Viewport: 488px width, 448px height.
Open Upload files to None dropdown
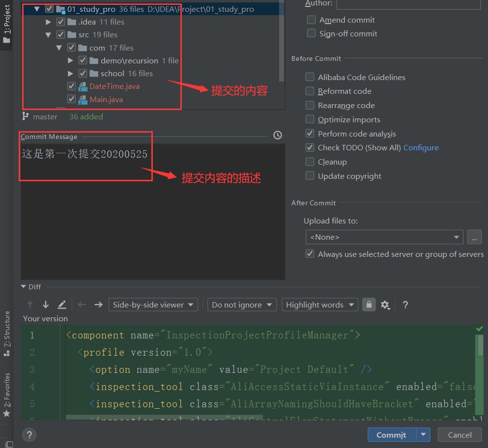pyautogui.click(x=384, y=237)
